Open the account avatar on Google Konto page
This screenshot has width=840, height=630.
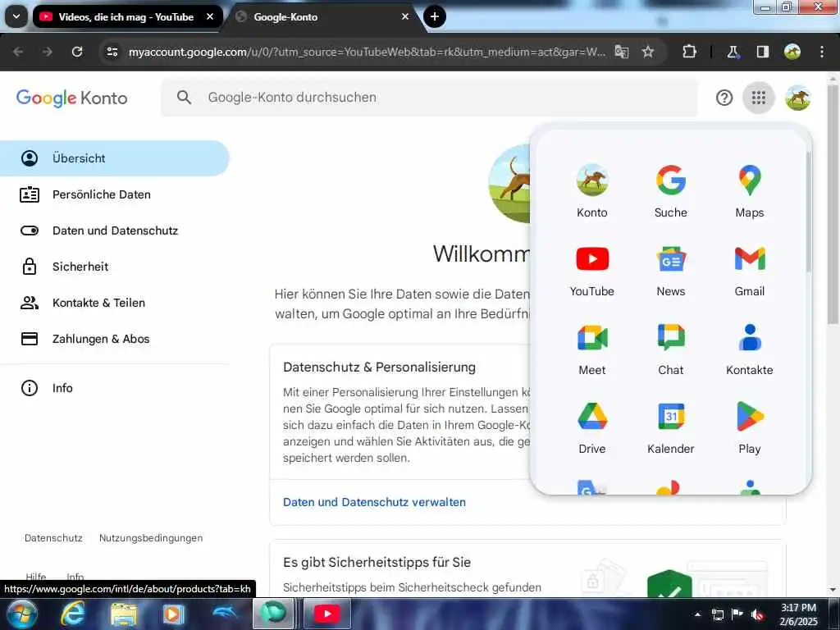(x=797, y=98)
